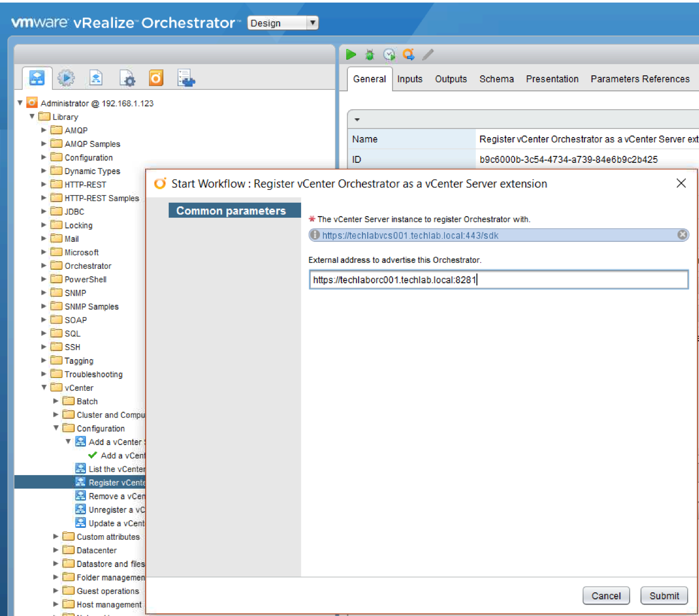Open the Inventory view icon
699x616 pixels.
(186, 78)
